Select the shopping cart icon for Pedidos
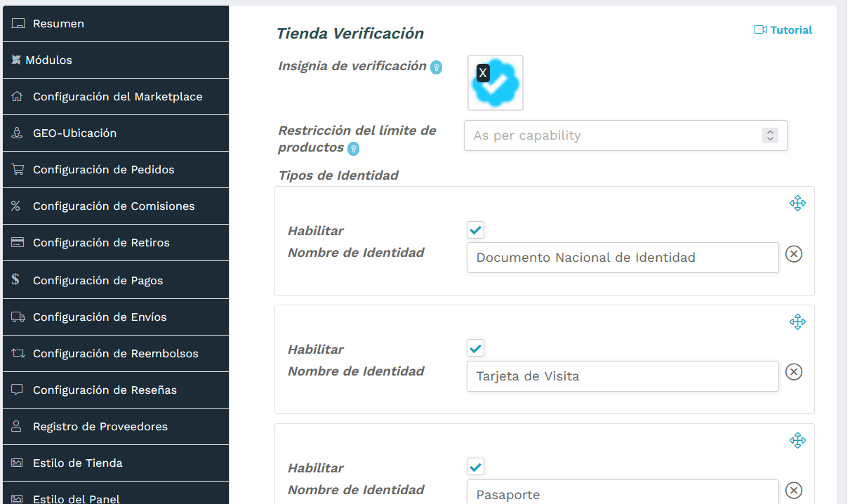850x504 pixels. (x=16, y=169)
